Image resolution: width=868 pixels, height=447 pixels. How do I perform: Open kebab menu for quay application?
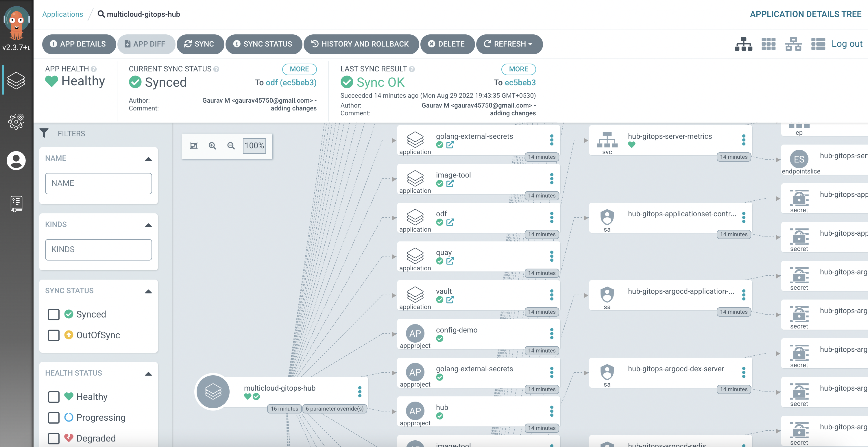tap(552, 256)
